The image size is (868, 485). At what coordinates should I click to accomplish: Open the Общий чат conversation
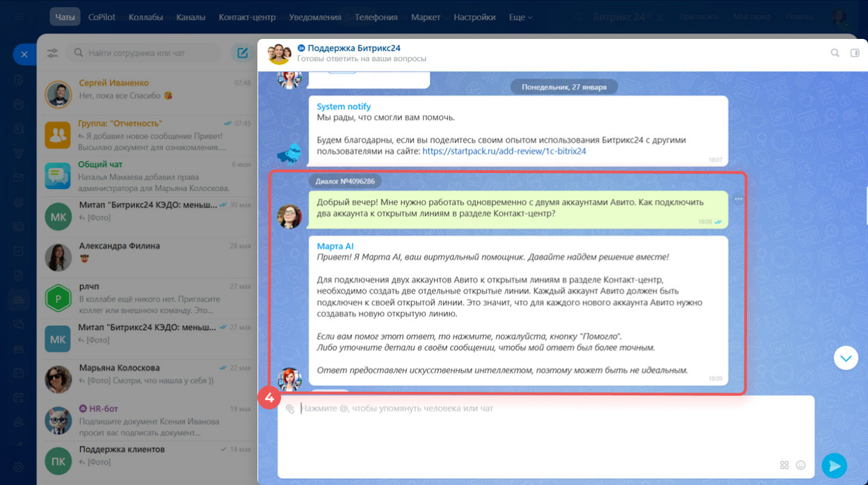[148, 176]
